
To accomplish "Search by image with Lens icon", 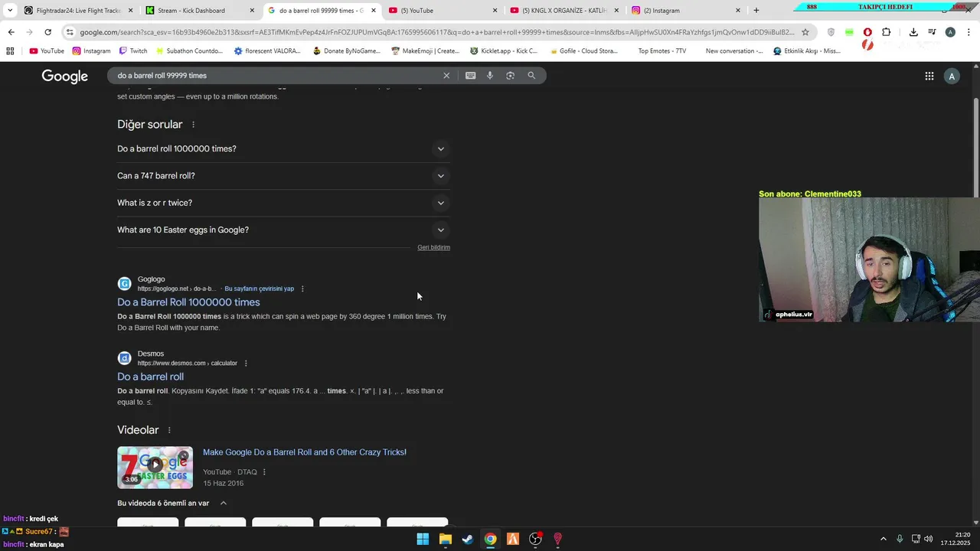I will click(x=510, y=76).
